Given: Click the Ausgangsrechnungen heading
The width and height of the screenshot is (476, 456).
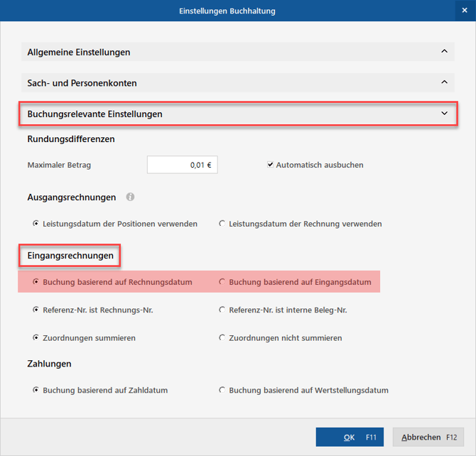Looking at the screenshot, I should pyautogui.click(x=72, y=197).
